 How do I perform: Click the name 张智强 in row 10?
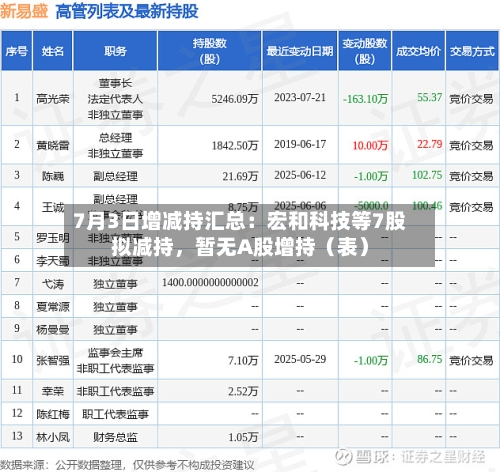pyautogui.click(x=53, y=360)
